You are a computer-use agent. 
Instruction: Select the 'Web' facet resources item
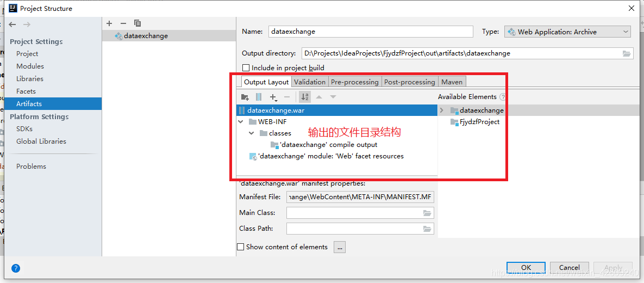pyautogui.click(x=326, y=156)
